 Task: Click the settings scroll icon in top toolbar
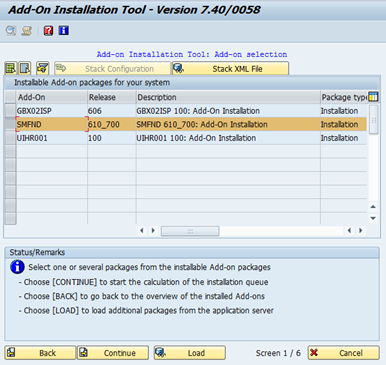[27, 31]
